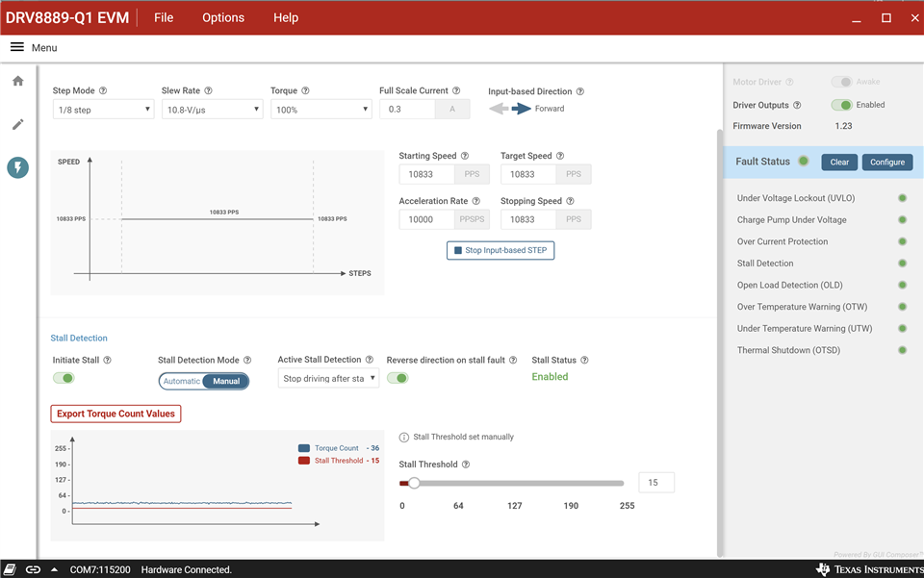The image size is (924, 578).
Task: Click Export Torque Count Values button
Action: (x=115, y=414)
